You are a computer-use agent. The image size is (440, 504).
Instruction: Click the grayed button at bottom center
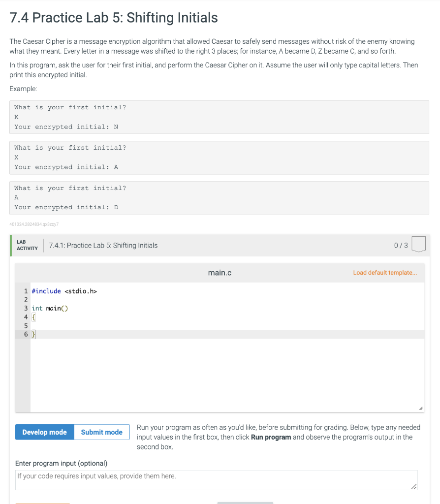pos(245,502)
